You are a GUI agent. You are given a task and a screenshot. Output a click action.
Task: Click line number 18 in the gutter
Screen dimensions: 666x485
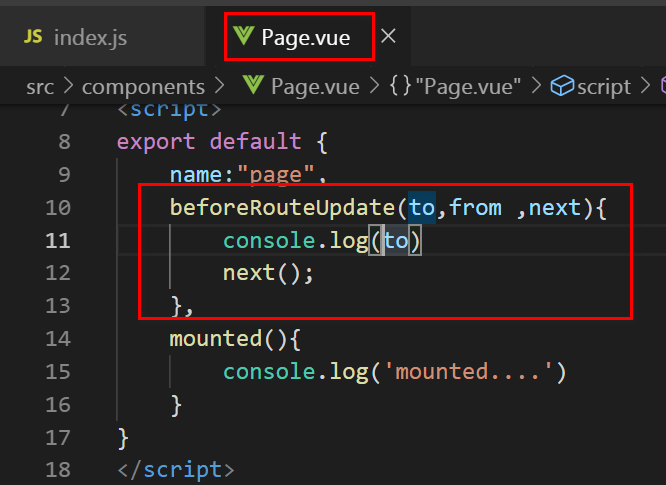(58, 470)
